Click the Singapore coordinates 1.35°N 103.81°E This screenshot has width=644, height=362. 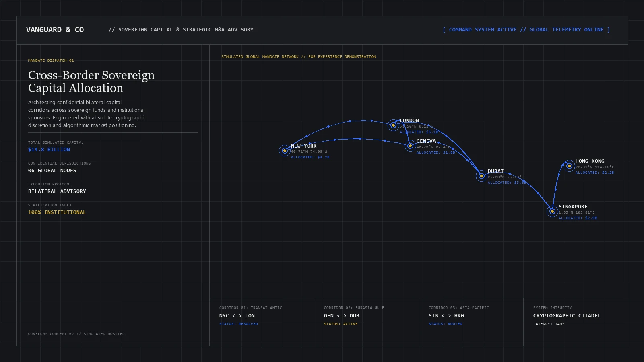(577, 212)
